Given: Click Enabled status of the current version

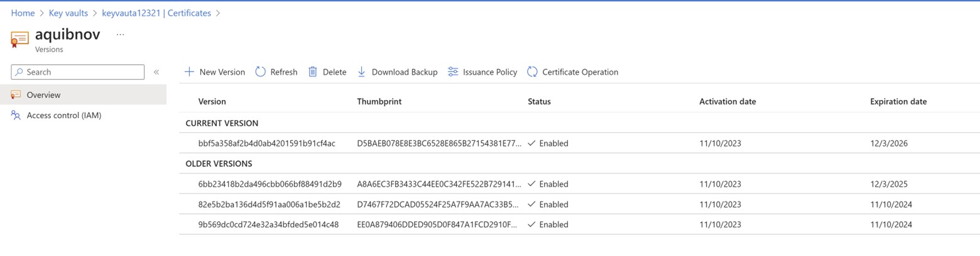Looking at the screenshot, I should point(548,143).
